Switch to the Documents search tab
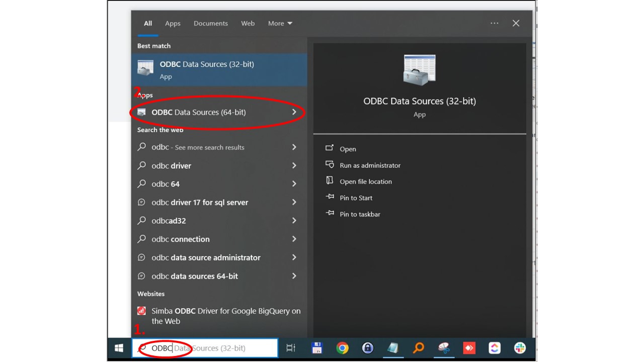The width and height of the screenshot is (644, 362). [210, 23]
